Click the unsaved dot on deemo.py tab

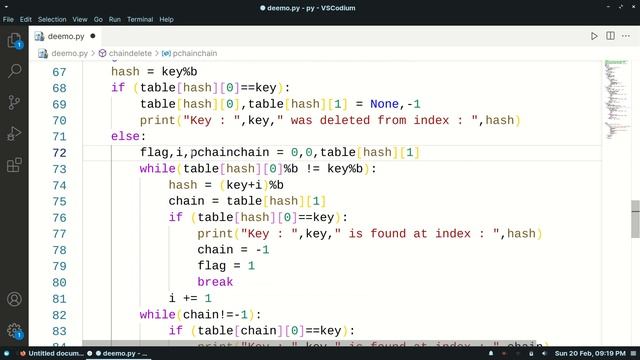(93, 36)
